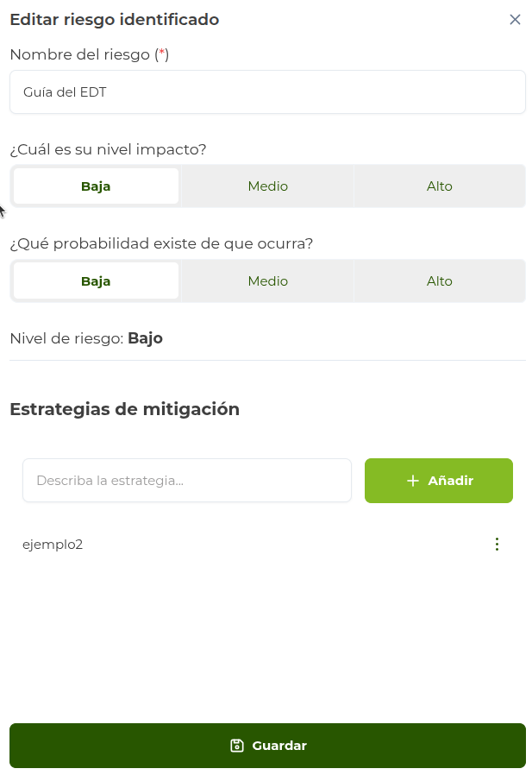
Task: Click the Editar riesgo identificado title
Action: click(x=113, y=19)
